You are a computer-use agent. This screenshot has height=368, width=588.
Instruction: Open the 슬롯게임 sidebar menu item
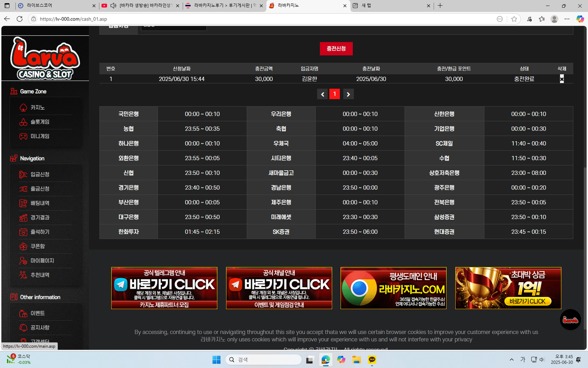tap(40, 122)
